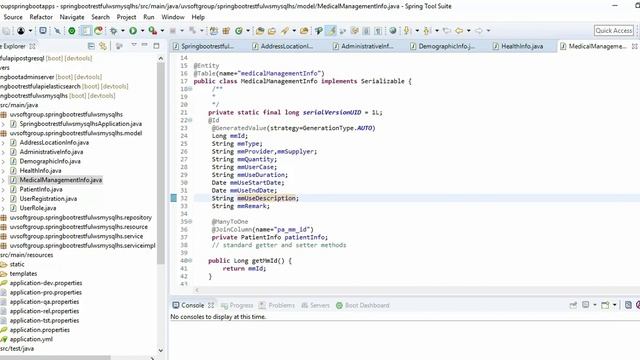The image size is (640, 360).
Task: Open the Search menu
Action: (100, 17)
